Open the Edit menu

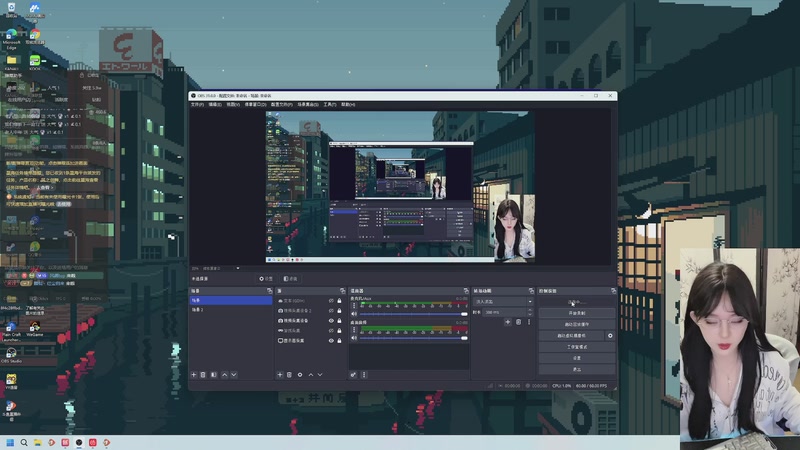[x=215, y=105]
